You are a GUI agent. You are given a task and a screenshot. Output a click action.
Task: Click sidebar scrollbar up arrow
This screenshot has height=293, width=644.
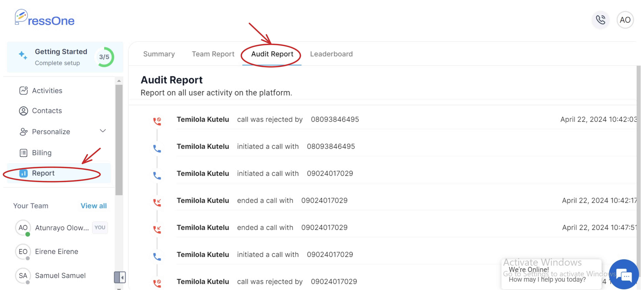119,81
